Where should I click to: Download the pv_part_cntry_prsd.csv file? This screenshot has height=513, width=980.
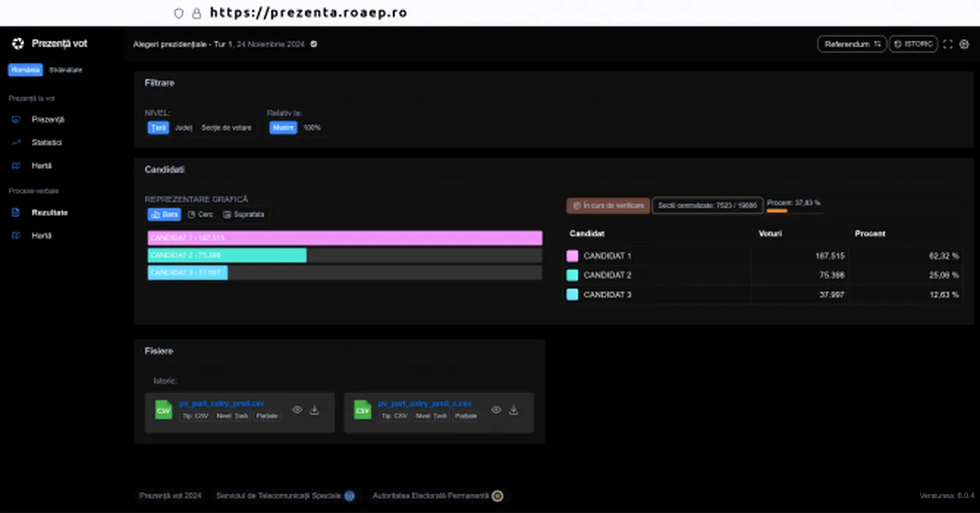(x=315, y=410)
